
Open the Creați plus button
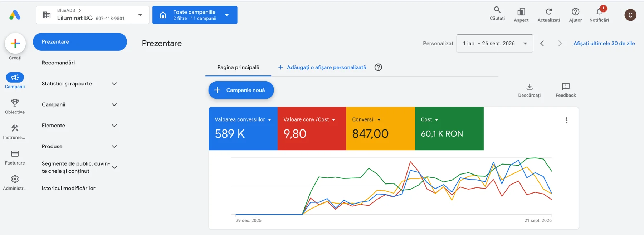[15, 43]
